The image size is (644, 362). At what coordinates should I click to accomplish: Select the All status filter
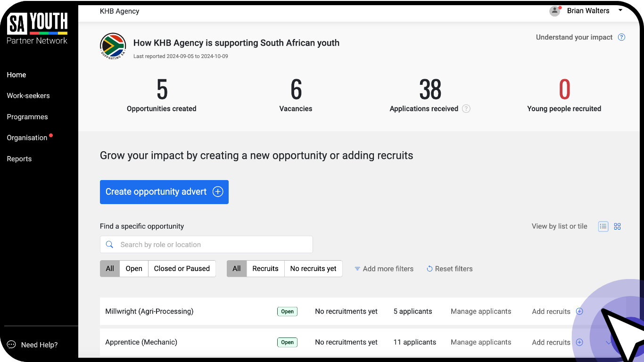[110, 269]
